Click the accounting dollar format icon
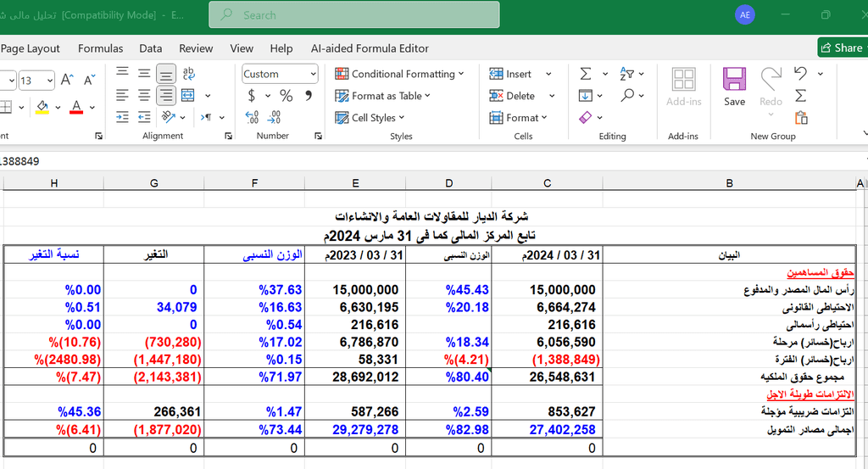Image resolution: width=868 pixels, height=469 pixels. [252, 96]
